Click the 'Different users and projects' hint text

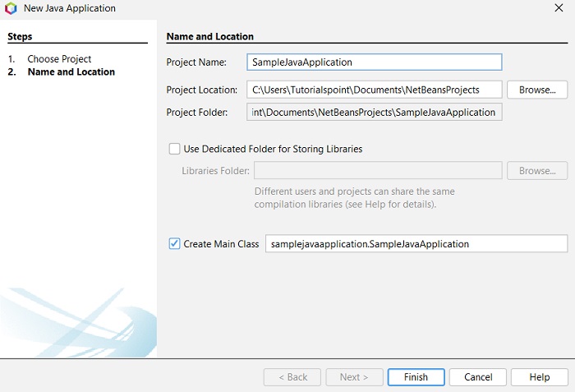[x=354, y=198]
